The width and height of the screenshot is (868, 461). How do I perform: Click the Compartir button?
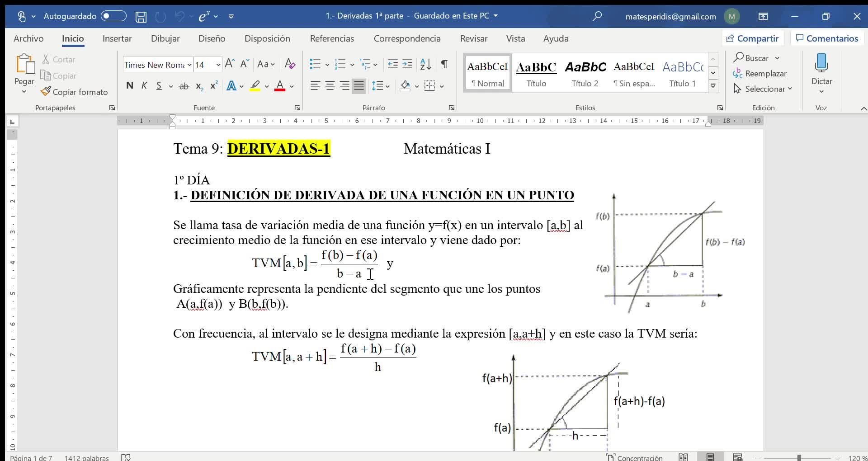753,38
